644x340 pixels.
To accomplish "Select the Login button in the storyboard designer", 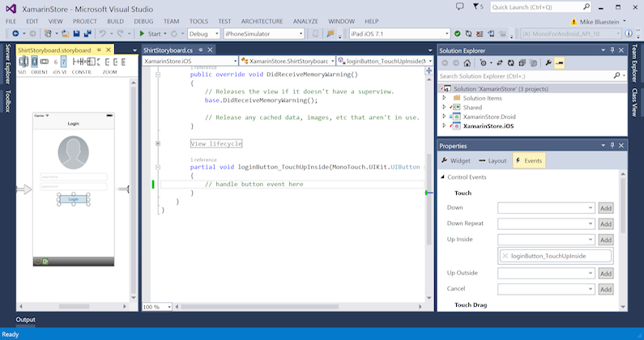I will click(74, 199).
